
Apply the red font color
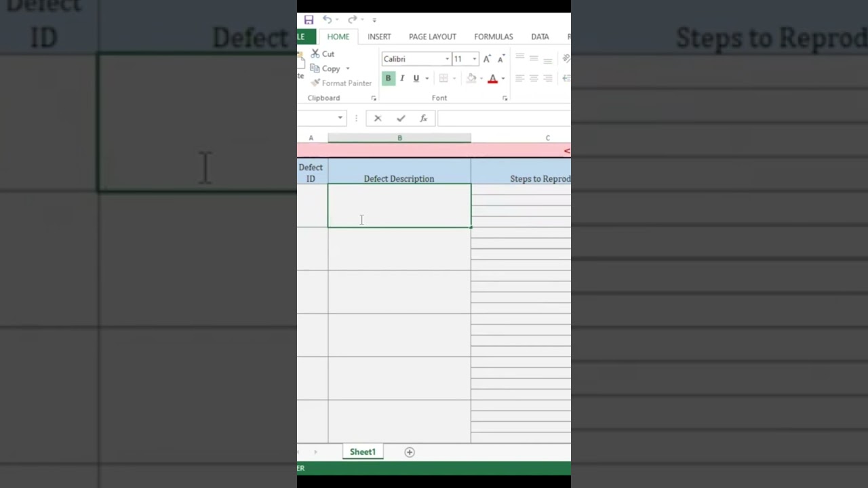point(493,78)
